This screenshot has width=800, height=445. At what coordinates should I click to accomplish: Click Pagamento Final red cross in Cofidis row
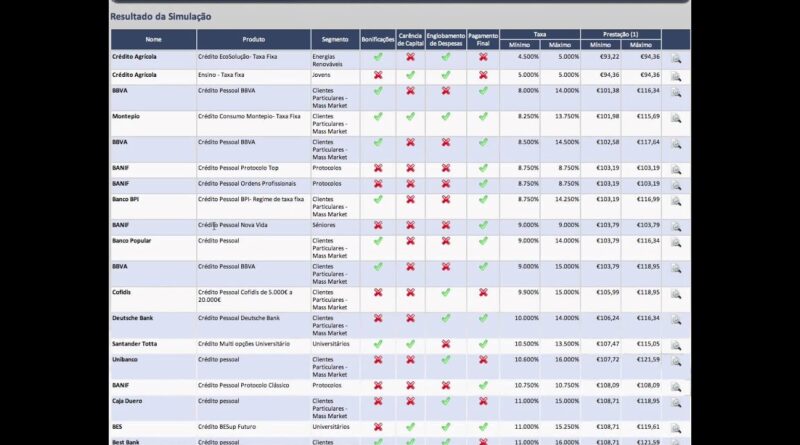[x=483, y=292]
